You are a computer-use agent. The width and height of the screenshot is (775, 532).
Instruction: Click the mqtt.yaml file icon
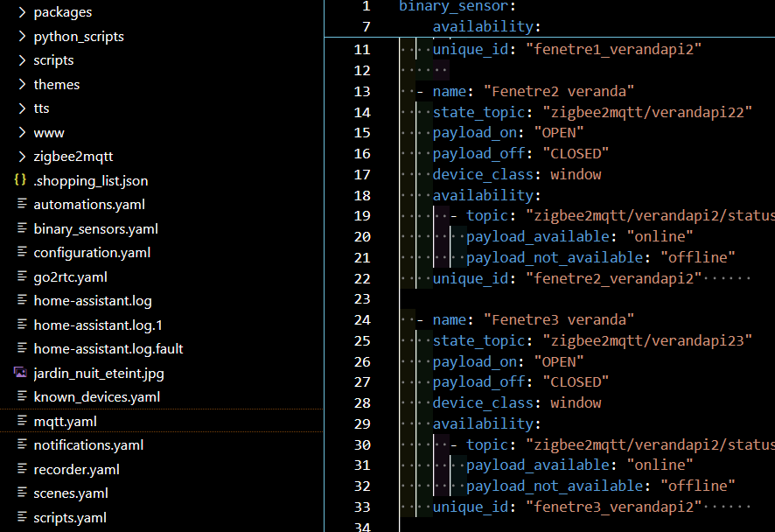[22, 421]
